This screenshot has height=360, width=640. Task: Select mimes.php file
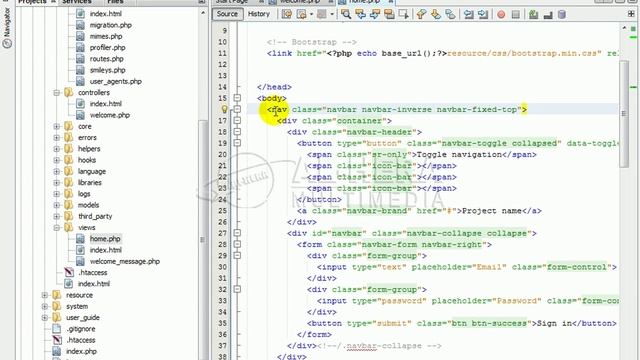(x=106, y=36)
